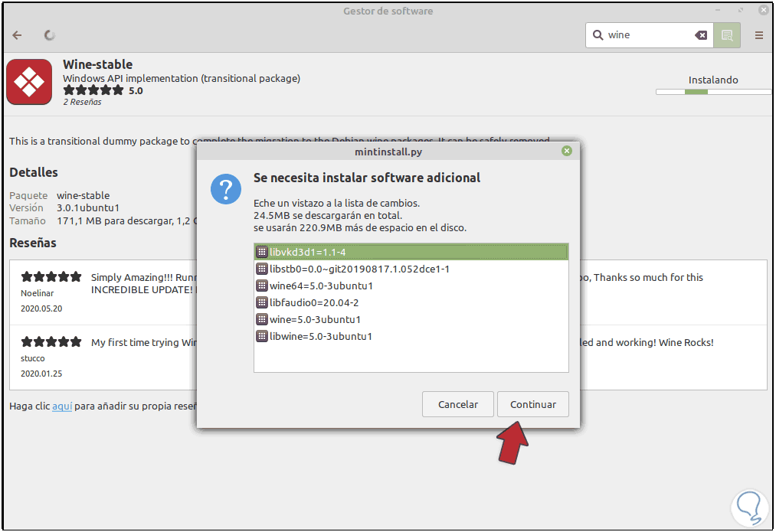Click the loading spinner icon in the toolbar

(x=49, y=35)
